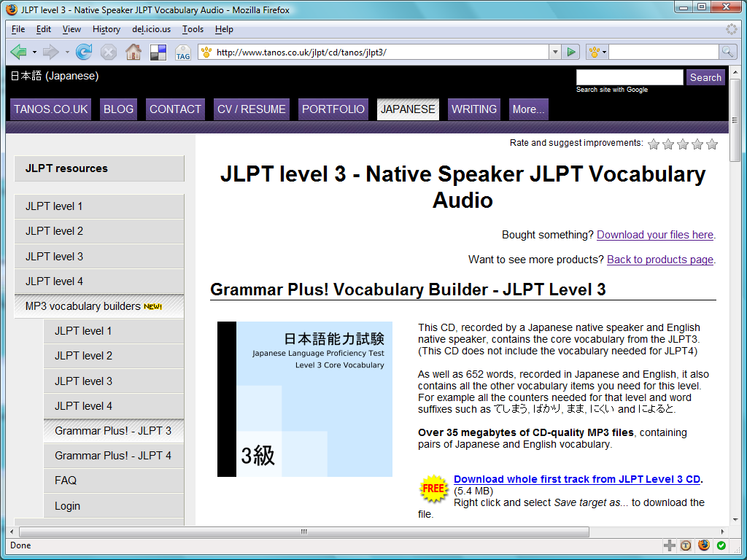The width and height of the screenshot is (747, 560).
Task: Open the Back button history dropdown
Action: 34,52
